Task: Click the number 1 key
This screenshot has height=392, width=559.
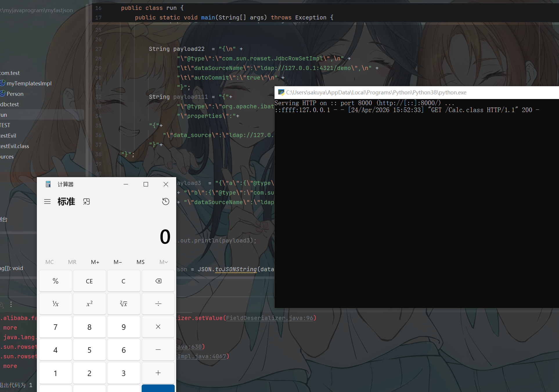Action: click(x=55, y=373)
